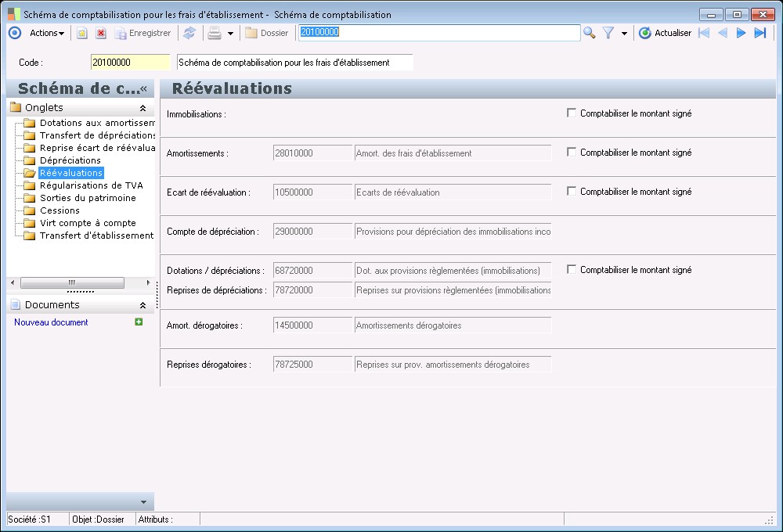Click the Actualiser button
Screen dimensions: 783x532
665,33
